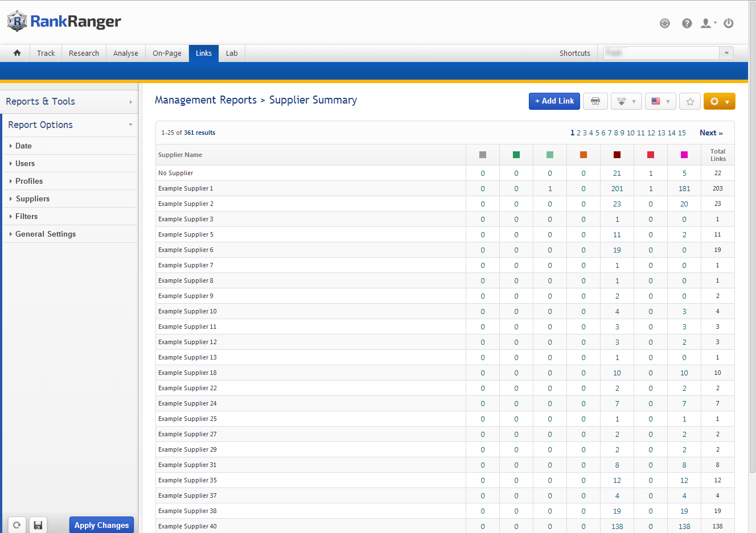Open the orange gear settings dropdown
The width and height of the screenshot is (756, 533).
tap(719, 101)
